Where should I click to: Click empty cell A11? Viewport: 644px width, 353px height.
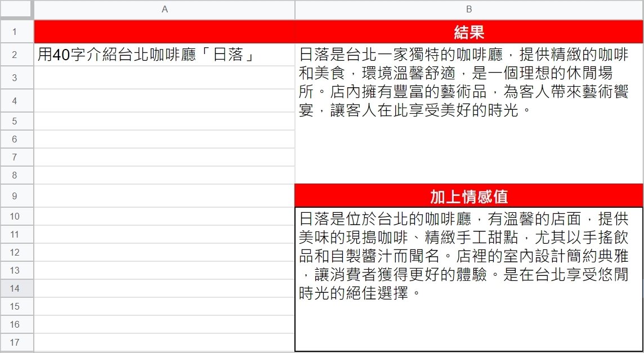164,234
